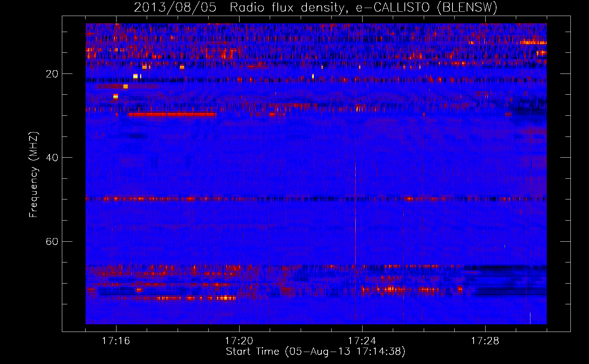The width and height of the screenshot is (589, 364).
Task: Click the 17:20 time axis label
Action: (x=239, y=341)
